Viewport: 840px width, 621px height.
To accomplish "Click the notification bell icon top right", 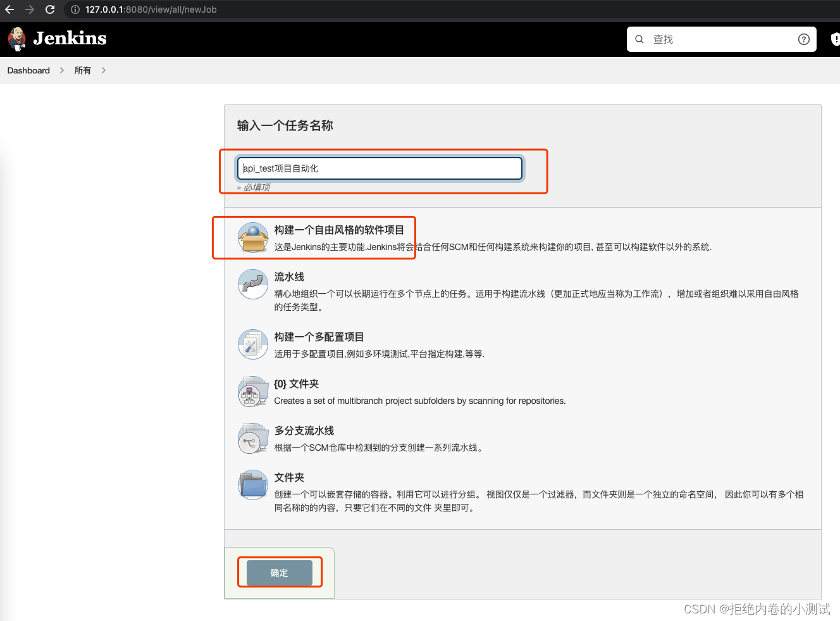I will click(836, 39).
